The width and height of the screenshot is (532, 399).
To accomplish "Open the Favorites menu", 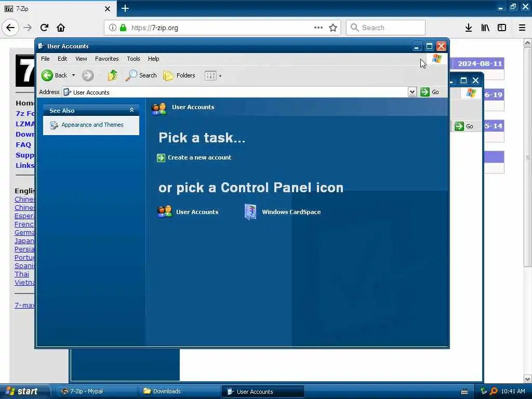I will pyautogui.click(x=107, y=59).
